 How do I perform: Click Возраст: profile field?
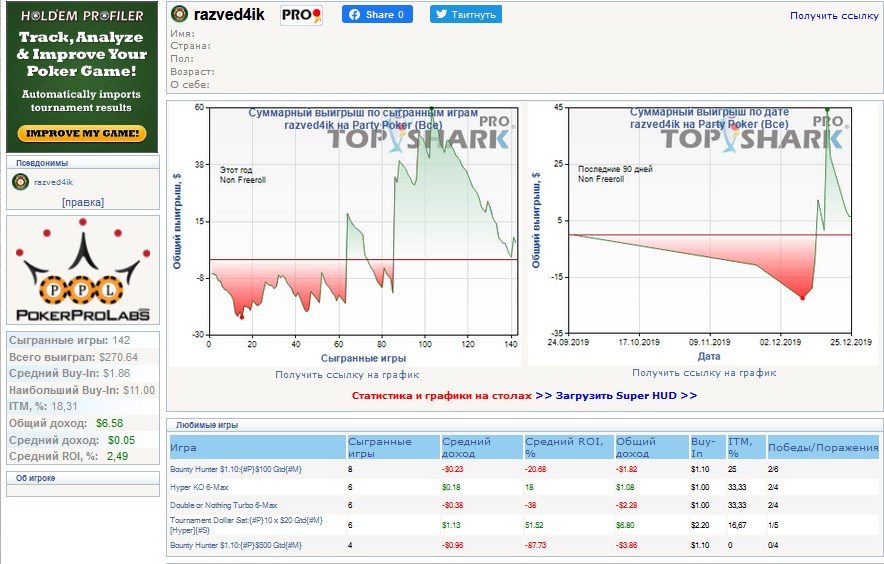(x=192, y=72)
